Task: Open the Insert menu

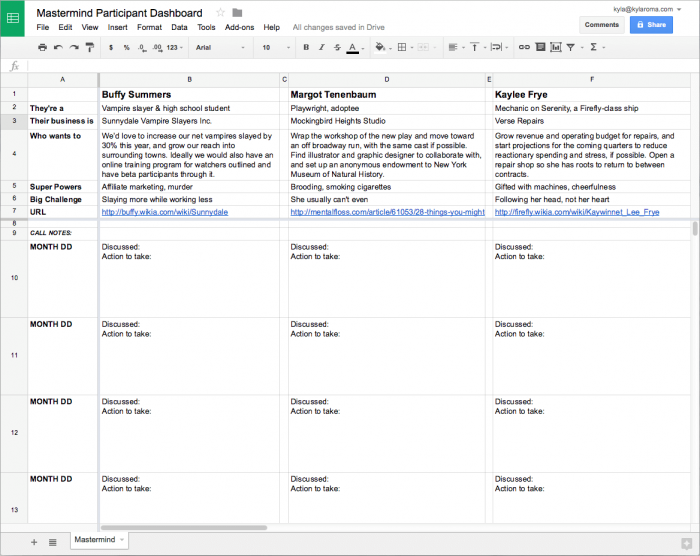Action: tap(117, 27)
